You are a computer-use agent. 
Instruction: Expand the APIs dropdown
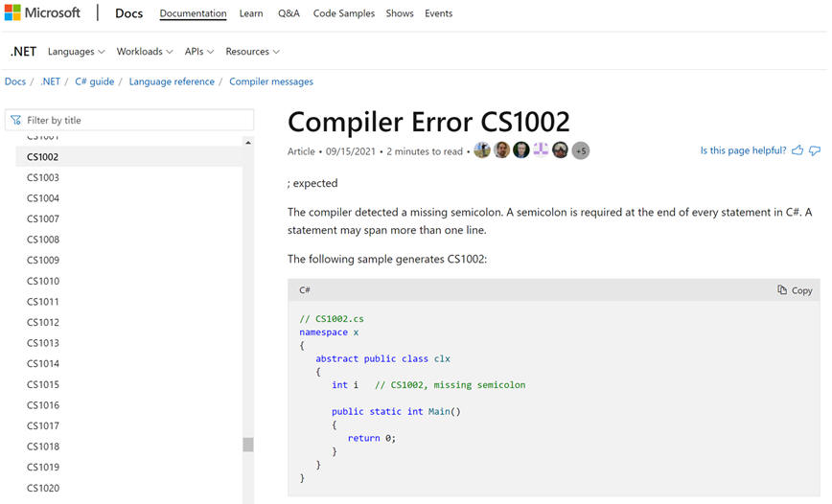tap(199, 52)
